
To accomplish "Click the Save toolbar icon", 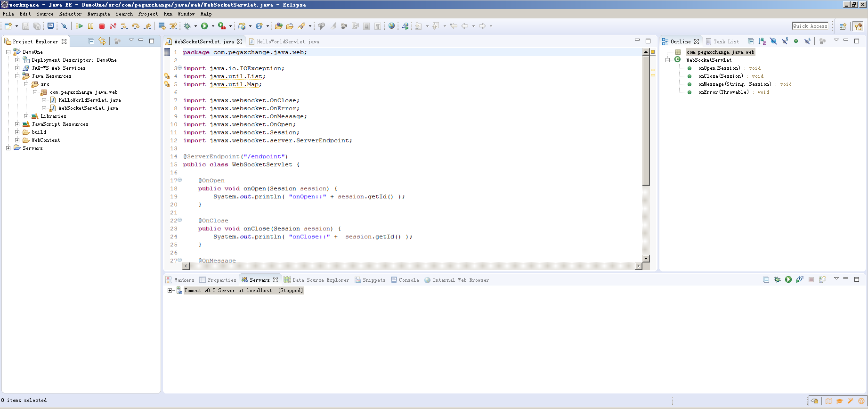I will pos(25,26).
